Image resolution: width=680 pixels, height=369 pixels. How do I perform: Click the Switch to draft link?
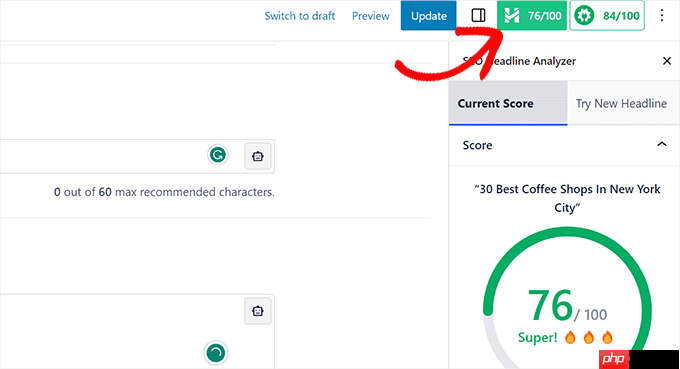[300, 16]
